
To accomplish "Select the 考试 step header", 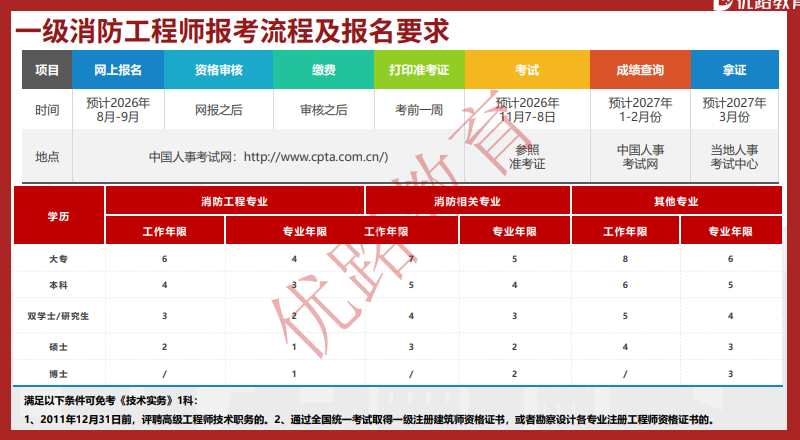I will pyautogui.click(x=527, y=70).
